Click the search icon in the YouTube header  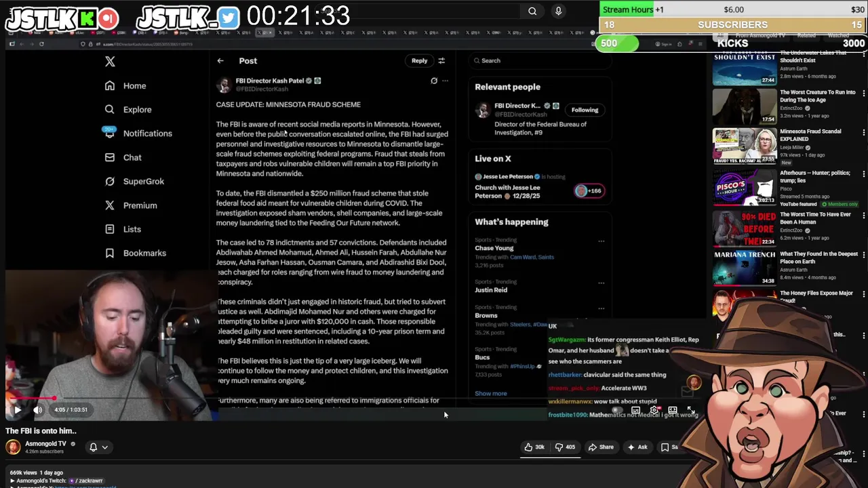tap(532, 11)
